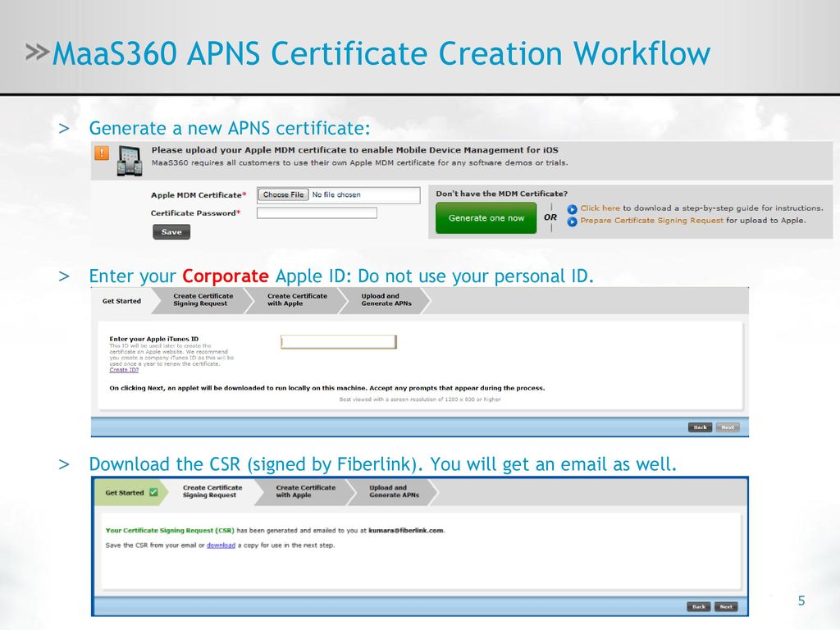Image resolution: width=840 pixels, height=630 pixels.
Task: Select Upload and Generate APNs step in Apple ID wizard
Action: [386, 299]
